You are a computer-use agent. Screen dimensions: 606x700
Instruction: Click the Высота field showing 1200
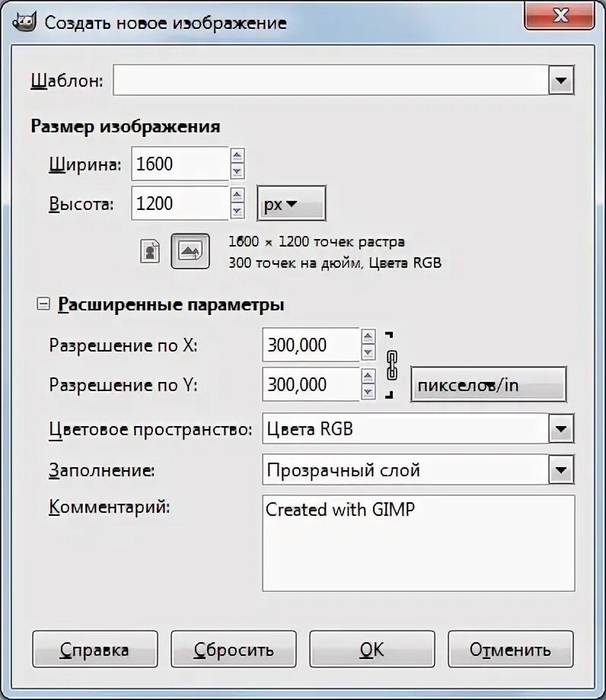tap(180, 203)
